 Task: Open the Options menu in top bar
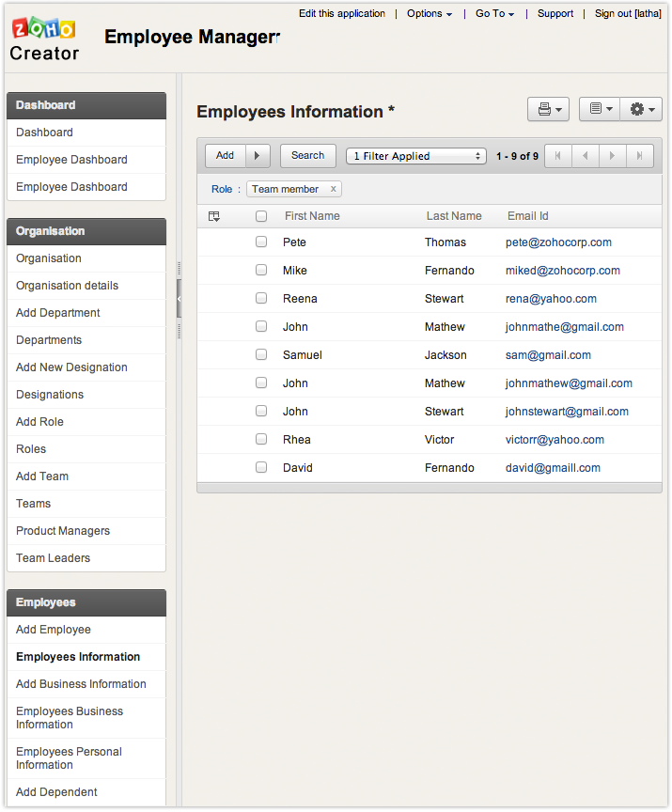(x=430, y=14)
